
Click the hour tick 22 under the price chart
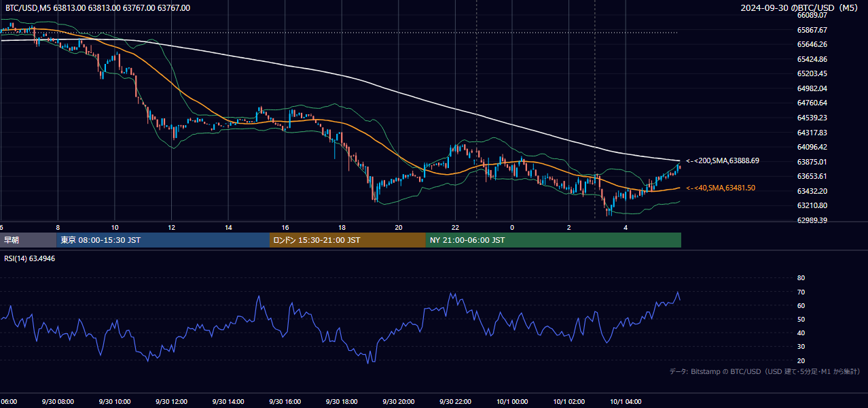pos(456,227)
